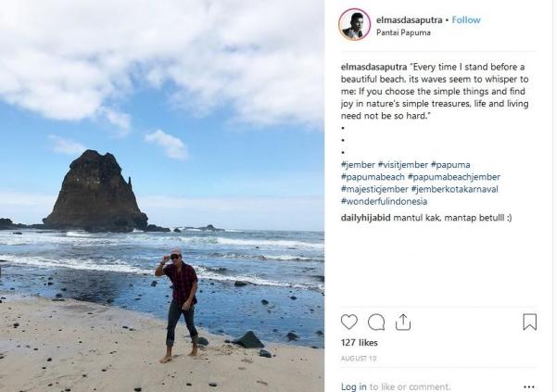The width and height of the screenshot is (556, 392).
Task: Open the #wonderfulindonesia hashtag
Action: coord(385,201)
